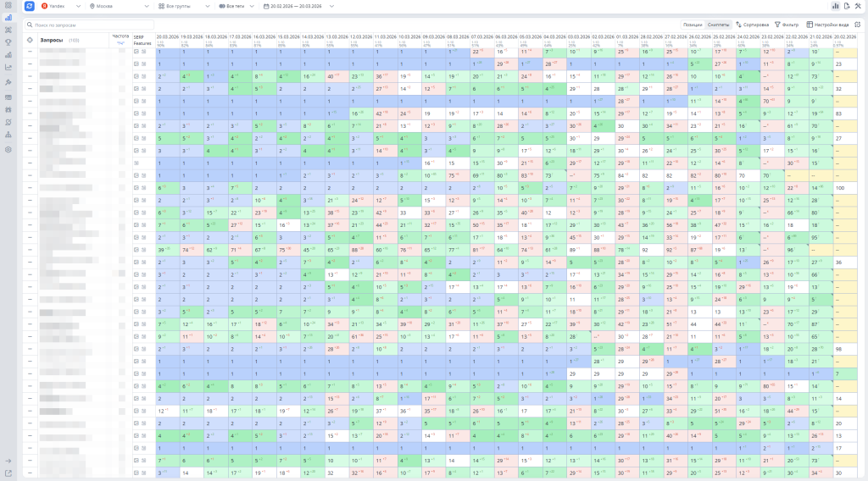Viewport: 868px width, 481px height.
Task: Click the toggle icon right of Настройки вида
Action: [858, 25]
